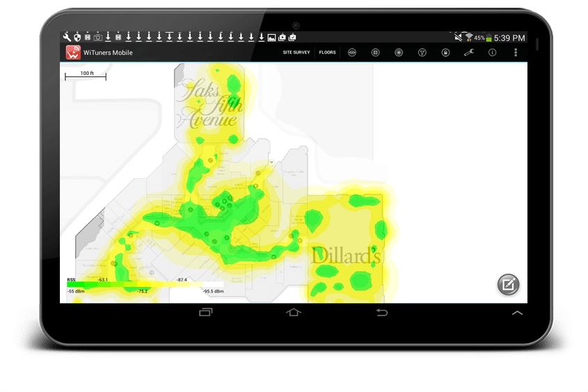Viewport: 588px width, 392px height.
Task: Tap the 5:39 PM clock
Action: [509, 38]
